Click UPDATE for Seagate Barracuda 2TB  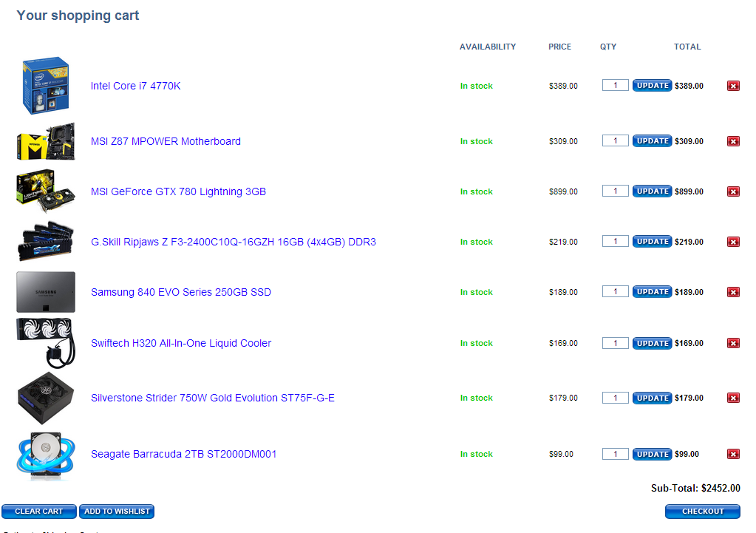[x=653, y=454]
